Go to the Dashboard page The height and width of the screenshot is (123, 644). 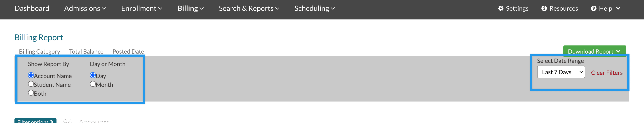(x=32, y=9)
